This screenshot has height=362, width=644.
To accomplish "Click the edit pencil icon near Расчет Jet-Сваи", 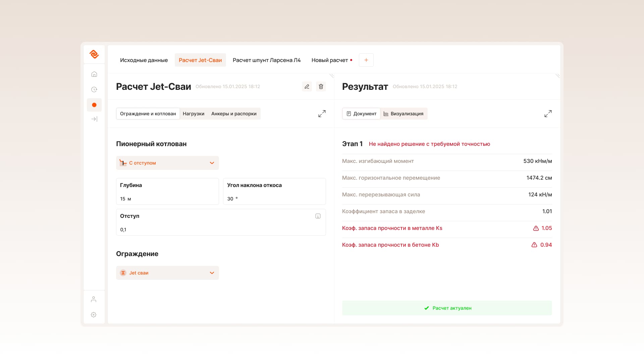I will coord(307,86).
